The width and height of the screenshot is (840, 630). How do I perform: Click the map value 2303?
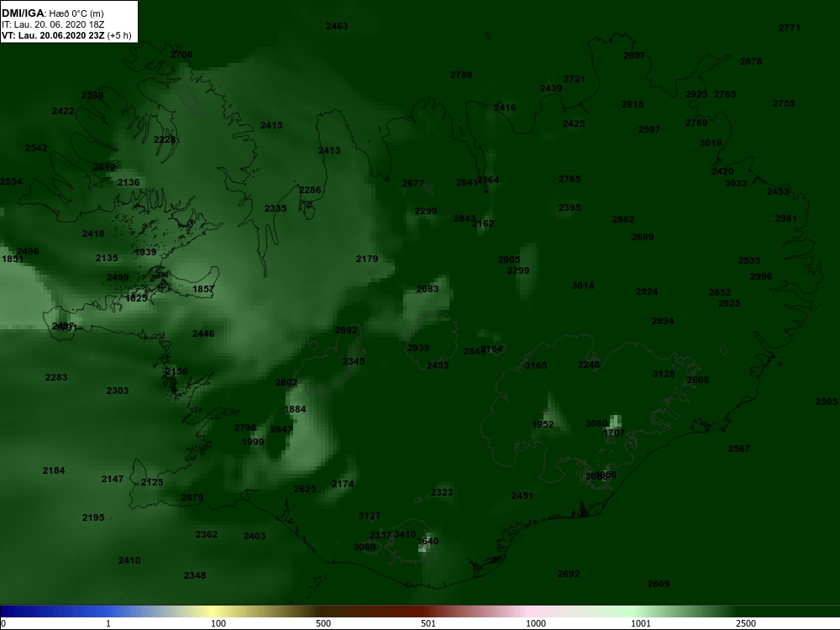coord(118,391)
